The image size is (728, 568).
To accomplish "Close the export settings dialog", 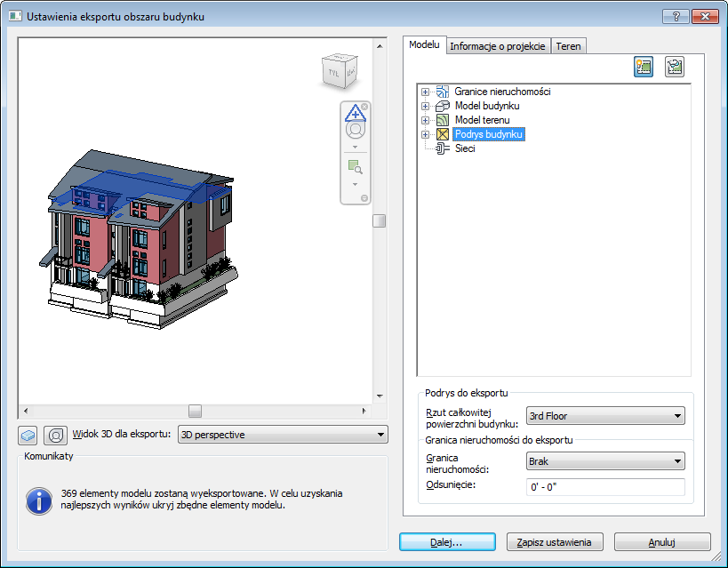I will click(705, 17).
